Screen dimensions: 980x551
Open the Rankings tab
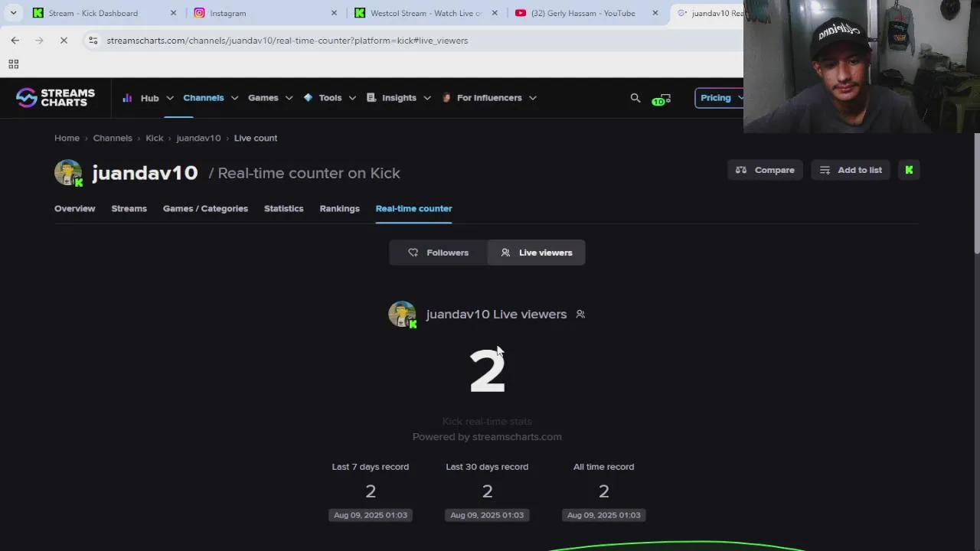coord(339,208)
